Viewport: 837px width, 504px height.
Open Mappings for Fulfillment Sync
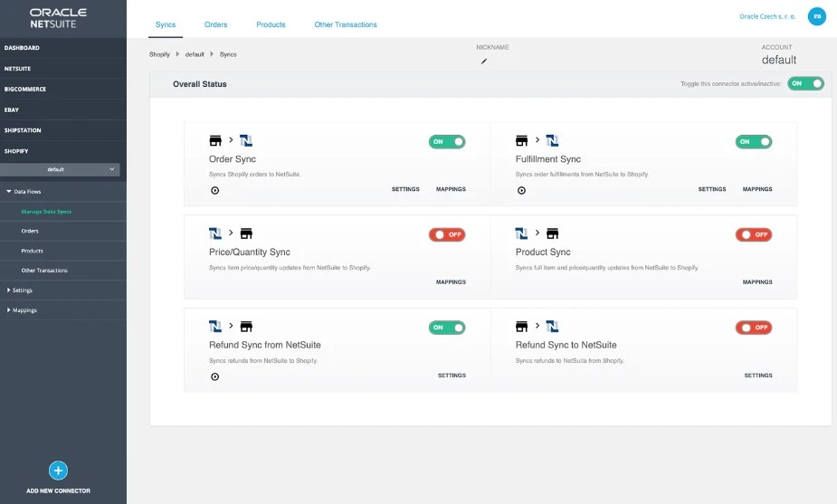pyautogui.click(x=757, y=189)
